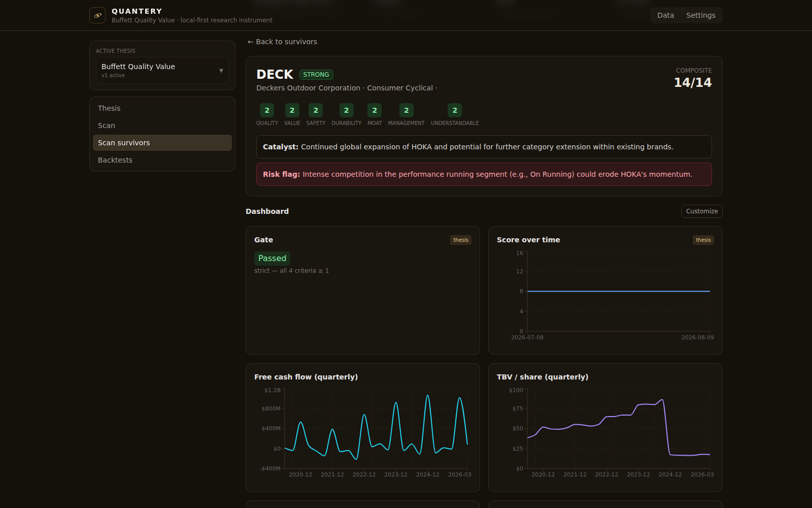The height and width of the screenshot is (508, 812).
Task: Open the Data page
Action: tap(665, 15)
